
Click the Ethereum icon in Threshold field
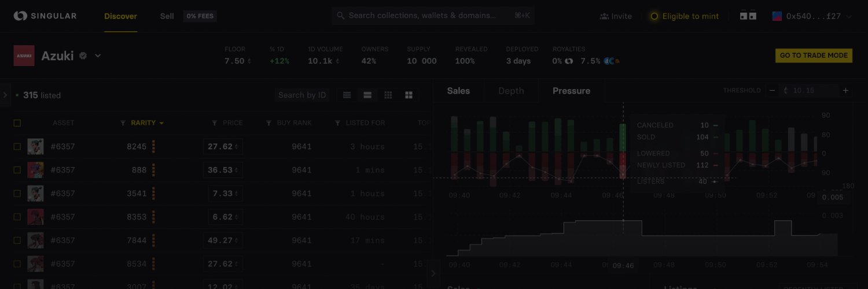pyautogui.click(x=786, y=91)
